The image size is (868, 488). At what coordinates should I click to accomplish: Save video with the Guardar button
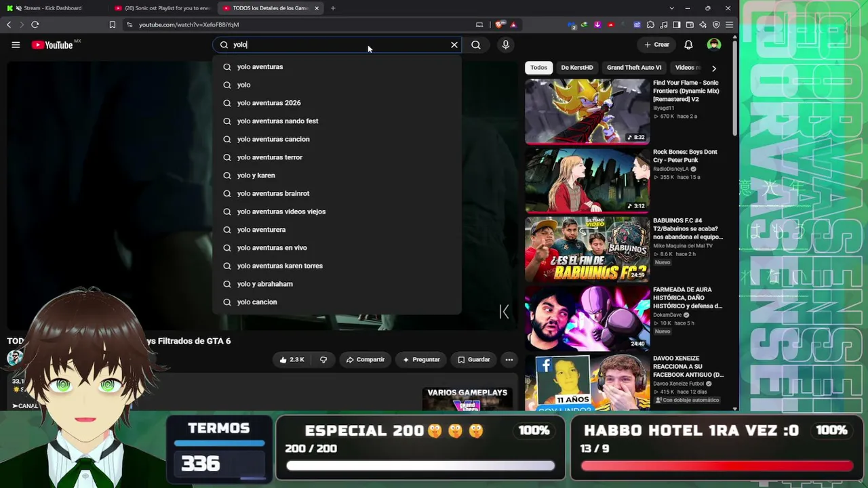pyautogui.click(x=473, y=359)
